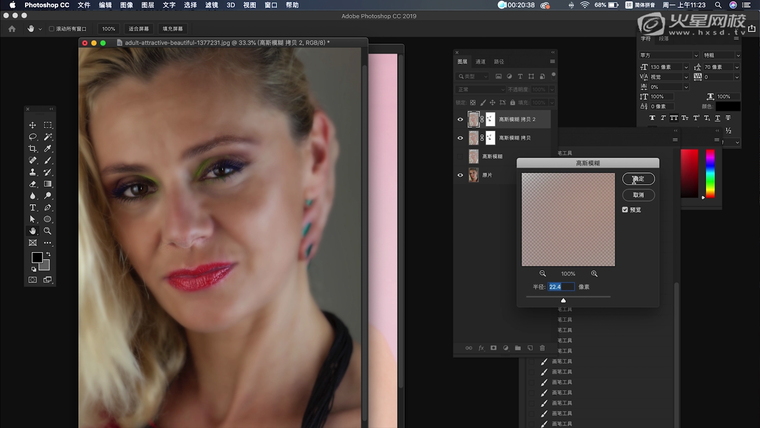The image size is (760, 428).
Task: Select the Crop tool
Action: click(32, 149)
